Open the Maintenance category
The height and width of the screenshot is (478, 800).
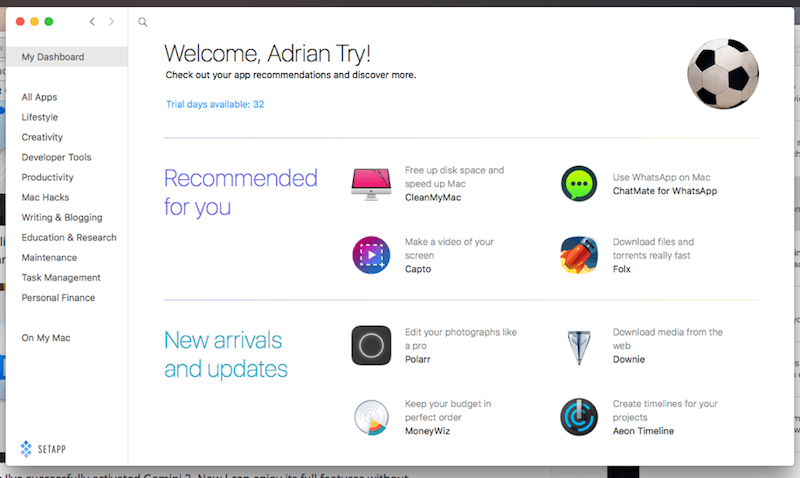click(49, 258)
